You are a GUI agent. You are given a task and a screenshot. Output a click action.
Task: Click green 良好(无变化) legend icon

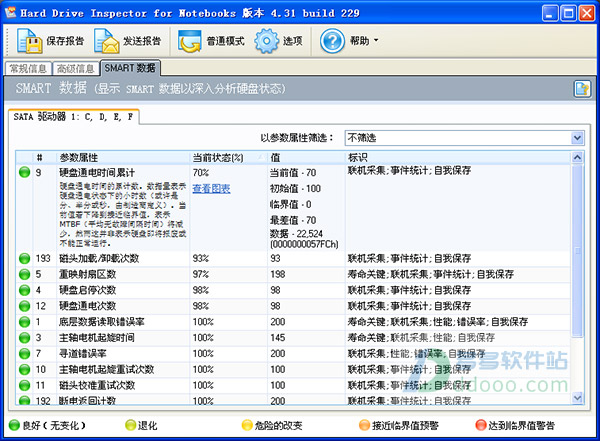[14, 425]
